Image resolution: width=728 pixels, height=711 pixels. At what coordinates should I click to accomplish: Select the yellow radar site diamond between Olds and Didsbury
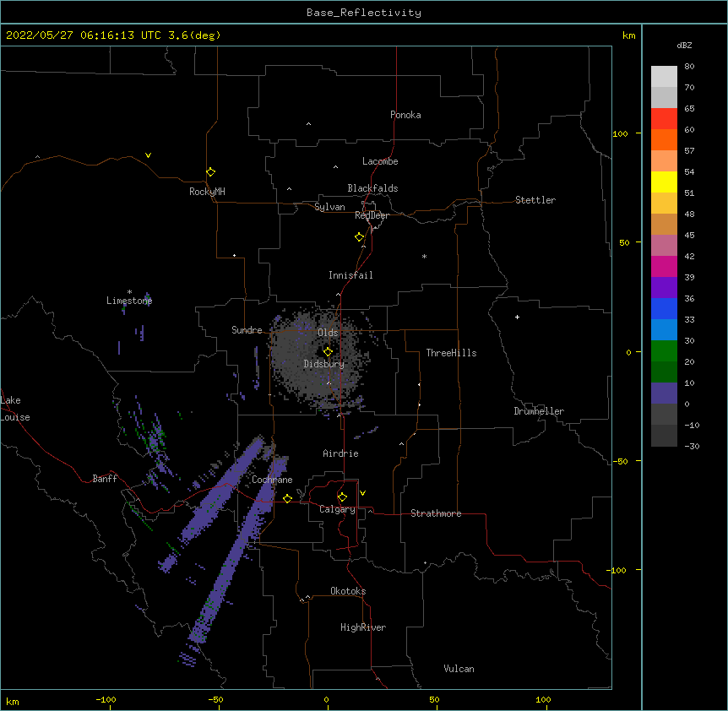pos(329,352)
